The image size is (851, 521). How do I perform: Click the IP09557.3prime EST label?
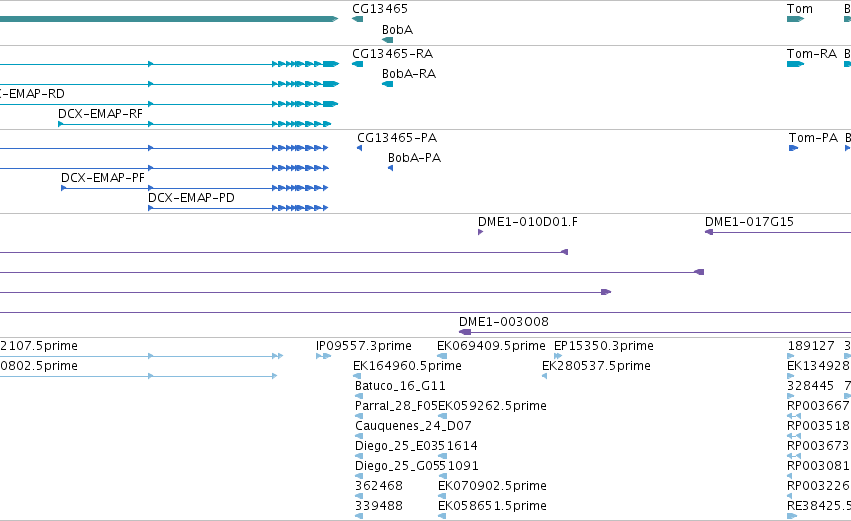click(x=364, y=346)
